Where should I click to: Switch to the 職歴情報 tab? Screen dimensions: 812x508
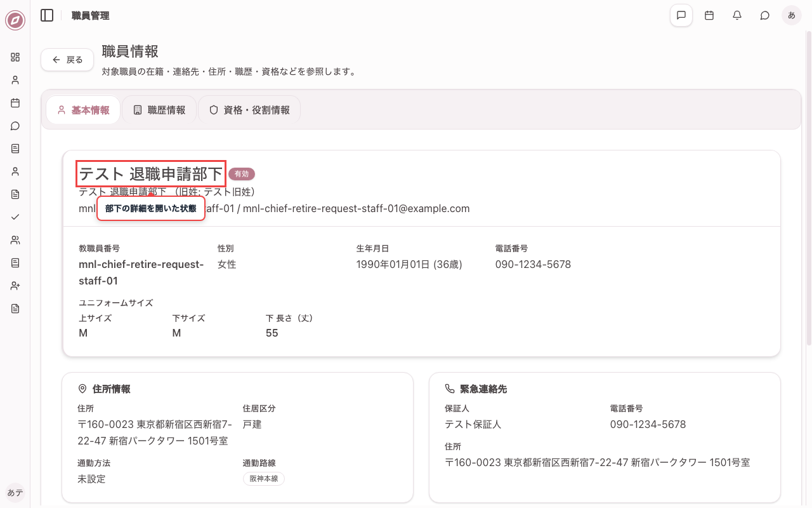pyautogui.click(x=159, y=110)
